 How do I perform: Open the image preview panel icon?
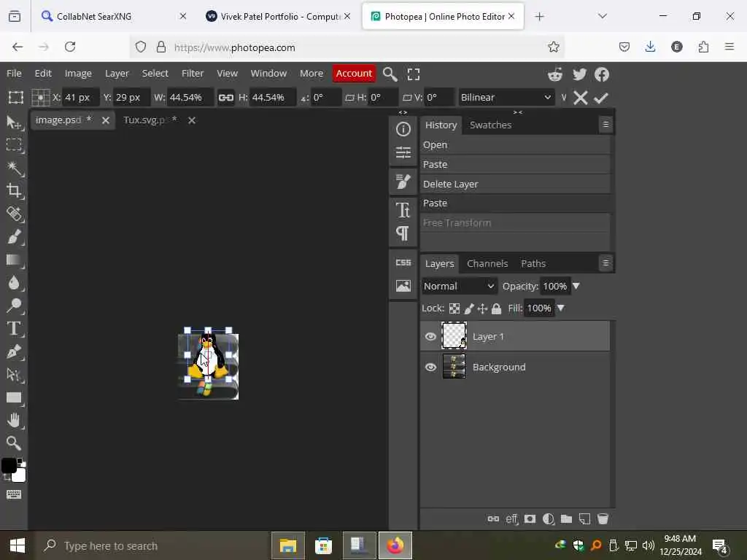(x=403, y=286)
